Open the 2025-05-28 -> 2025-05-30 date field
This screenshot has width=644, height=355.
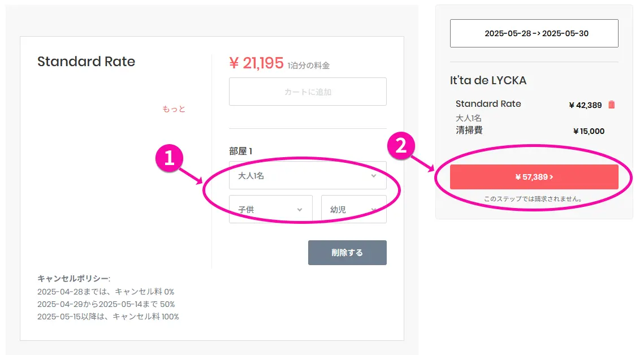tap(534, 33)
